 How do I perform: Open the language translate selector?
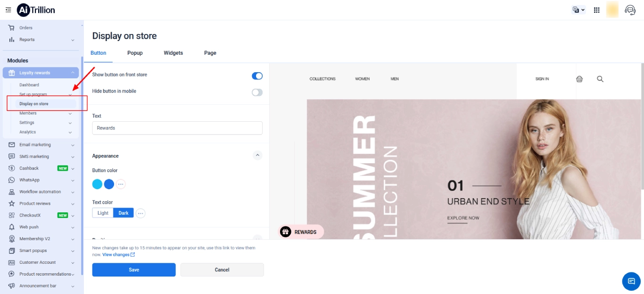point(578,10)
